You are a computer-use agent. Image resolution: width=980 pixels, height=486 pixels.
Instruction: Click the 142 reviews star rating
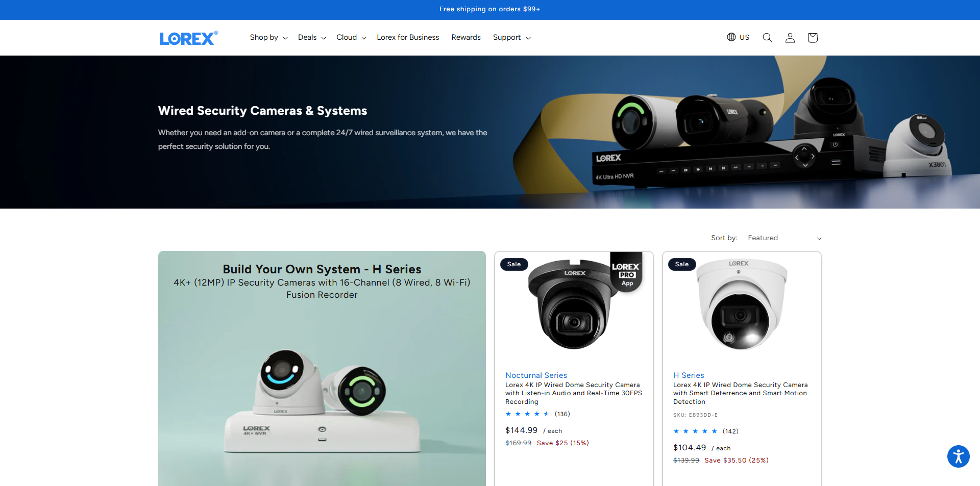[x=705, y=431]
